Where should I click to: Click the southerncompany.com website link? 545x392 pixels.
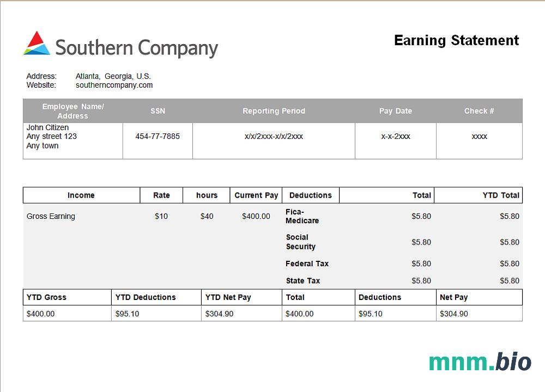[x=114, y=85]
